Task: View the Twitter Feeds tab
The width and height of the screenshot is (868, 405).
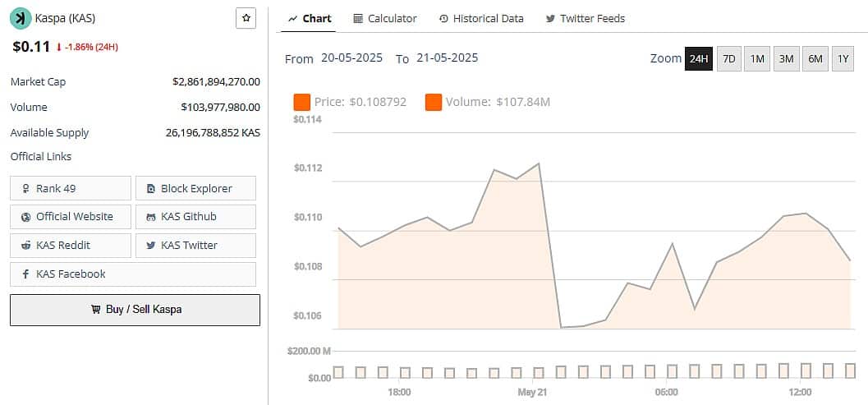Action: click(586, 18)
